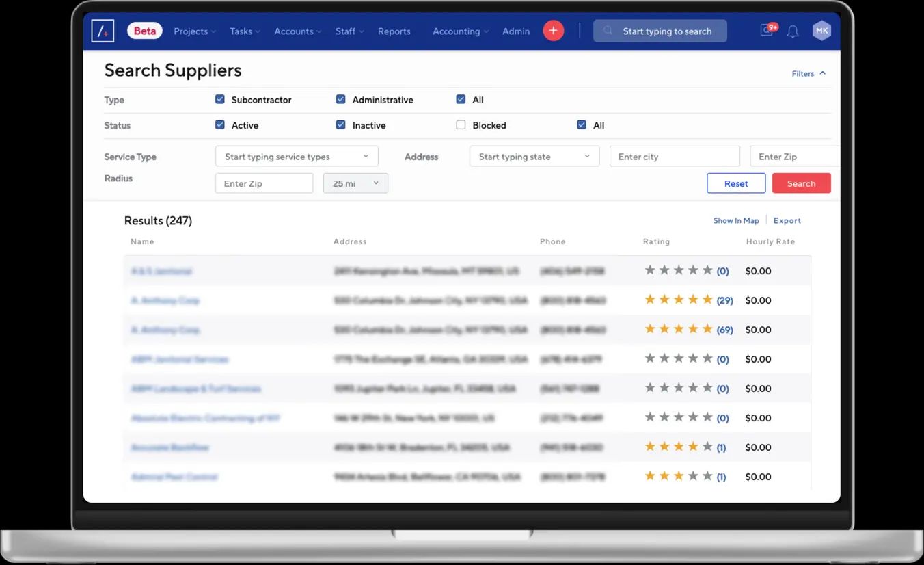
Task: Click the Show In Map link
Action: point(736,220)
